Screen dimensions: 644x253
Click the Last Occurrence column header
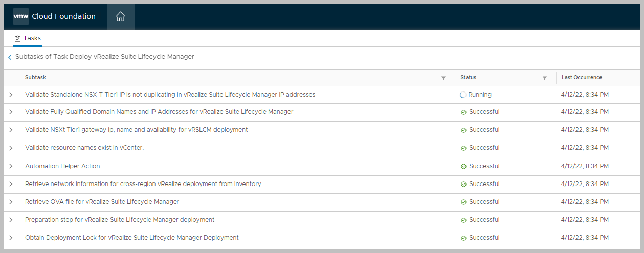click(582, 78)
